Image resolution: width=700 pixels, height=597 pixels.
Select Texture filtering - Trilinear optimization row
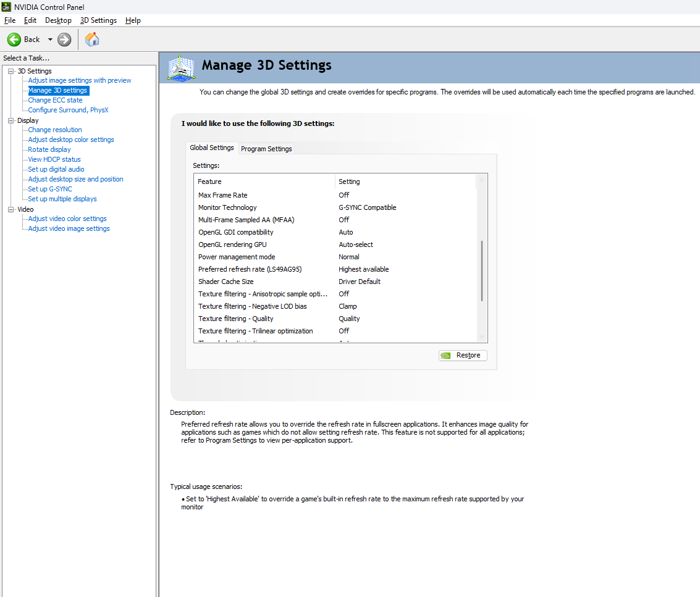[x=335, y=331]
